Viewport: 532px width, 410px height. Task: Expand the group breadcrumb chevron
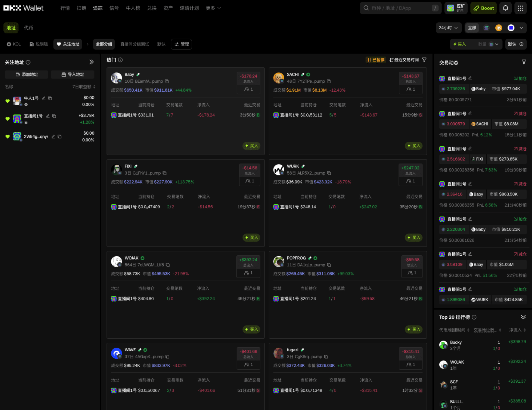[x=87, y=44]
